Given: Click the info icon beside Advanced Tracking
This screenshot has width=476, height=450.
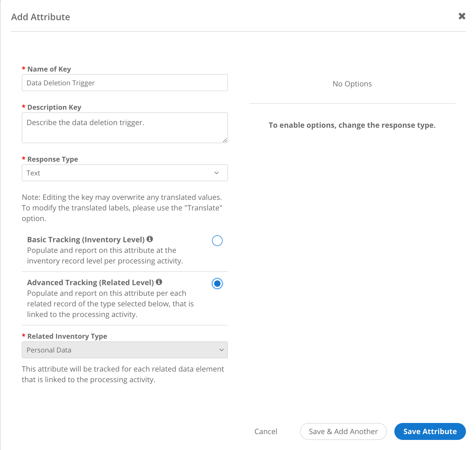Looking at the screenshot, I should (159, 282).
